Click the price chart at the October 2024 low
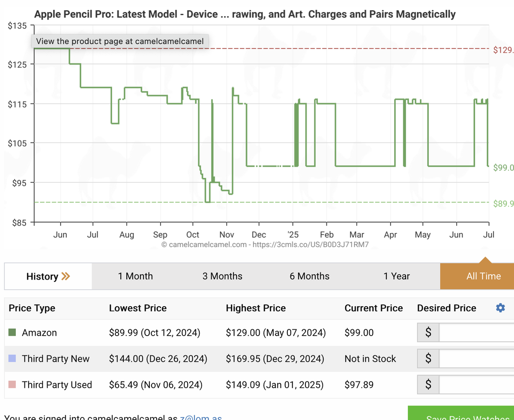This screenshot has height=420, width=514. (x=208, y=202)
